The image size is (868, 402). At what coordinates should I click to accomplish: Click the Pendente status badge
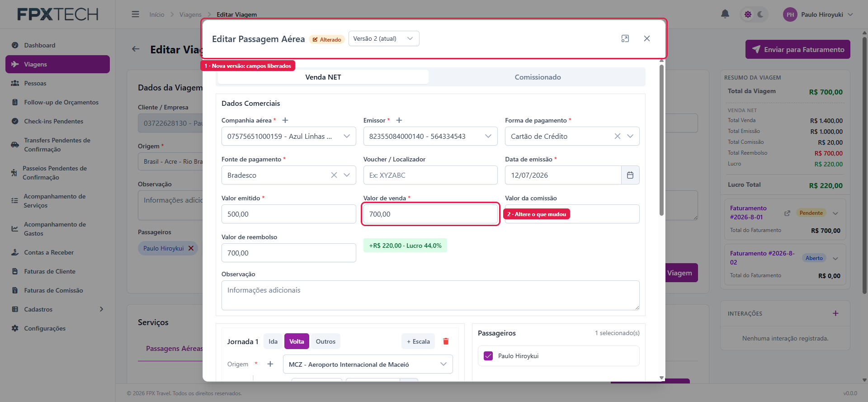(811, 213)
